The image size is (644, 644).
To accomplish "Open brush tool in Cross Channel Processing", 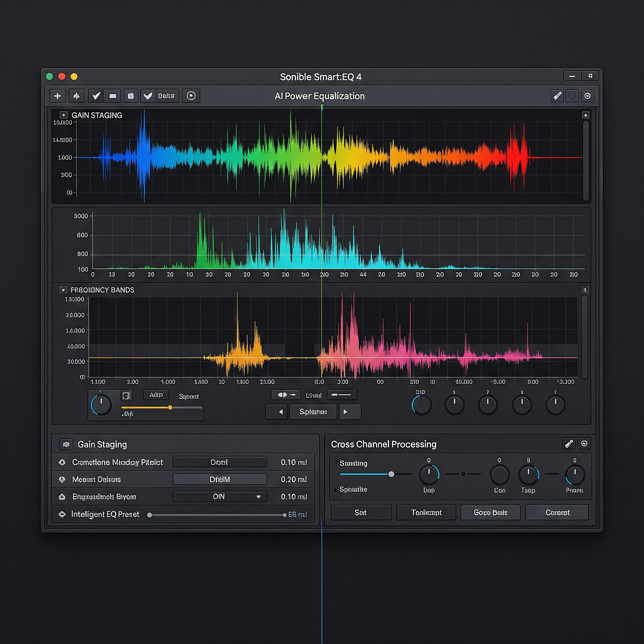I will click(569, 444).
